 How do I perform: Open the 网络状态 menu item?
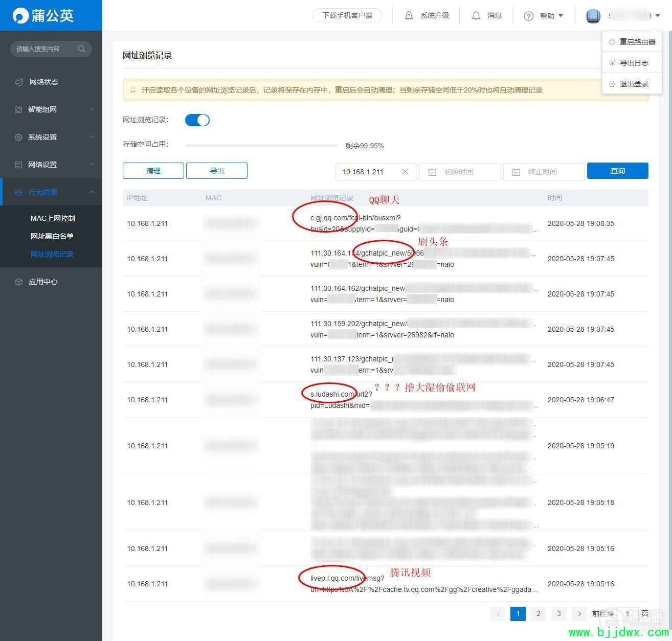click(51, 82)
